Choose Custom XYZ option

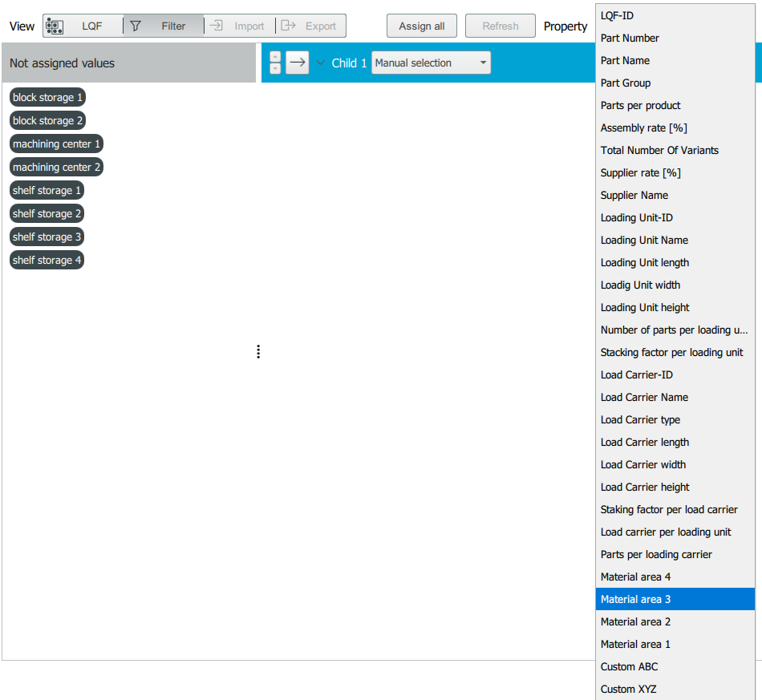tap(675, 689)
